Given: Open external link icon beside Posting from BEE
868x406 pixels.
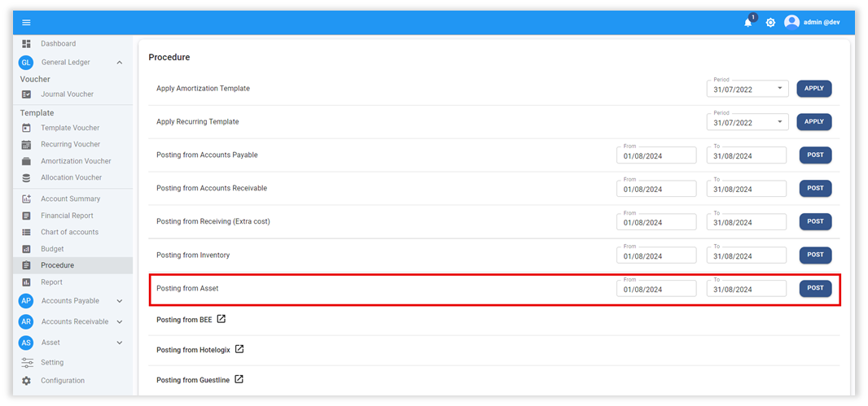Looking at the screenshot, I should (221, 320).
